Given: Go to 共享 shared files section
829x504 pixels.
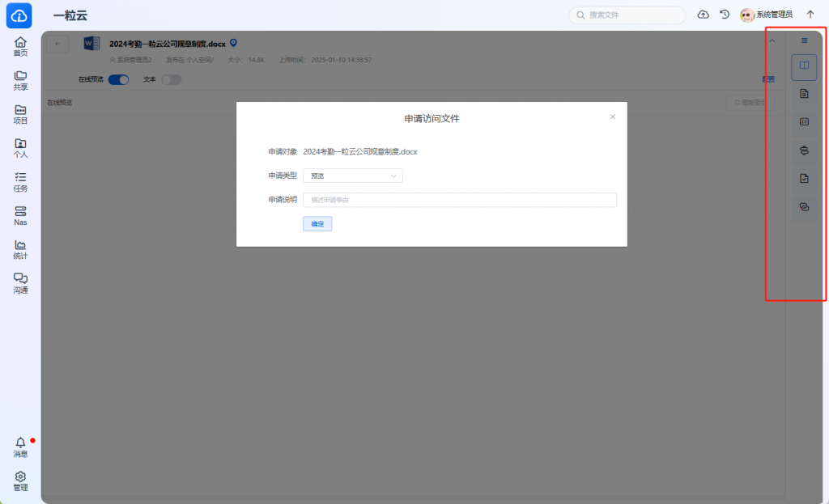Looking at the screenshot, I should [20, 80].
